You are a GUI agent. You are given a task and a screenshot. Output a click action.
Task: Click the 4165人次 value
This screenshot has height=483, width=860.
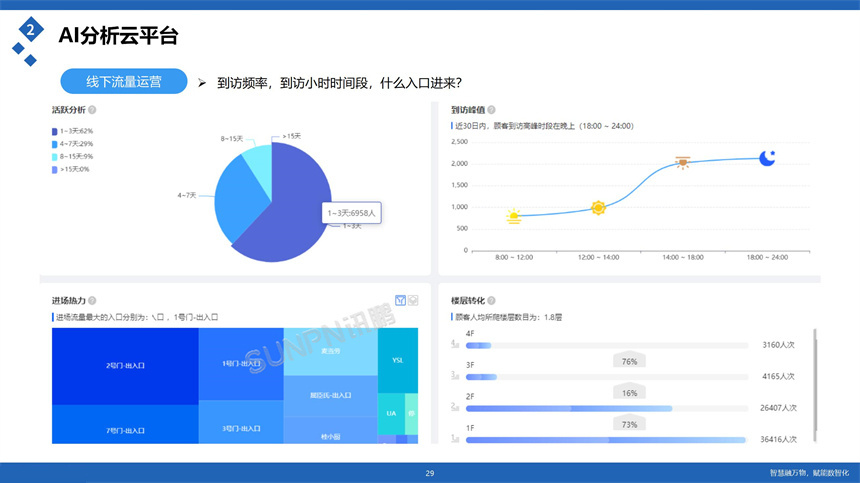click(778, 377)
